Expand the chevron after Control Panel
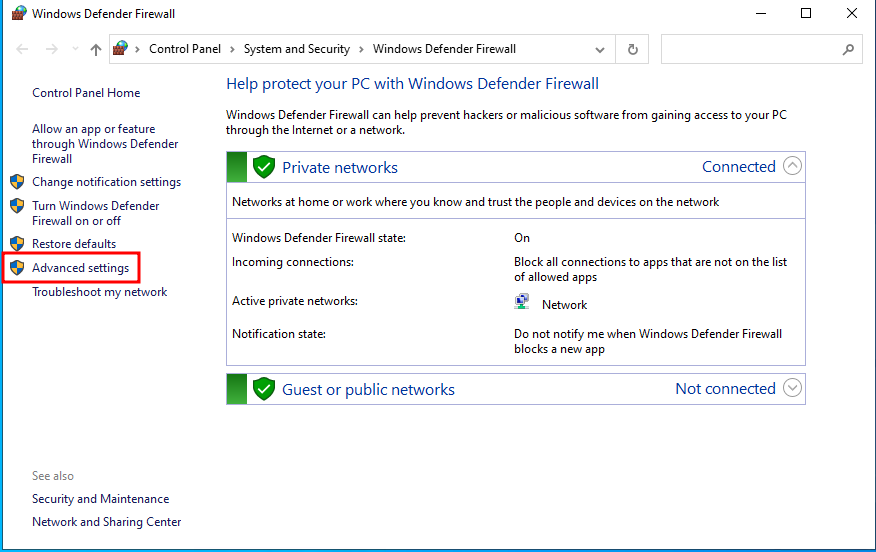This screenshot has width=876, height=552. [232, 49]
